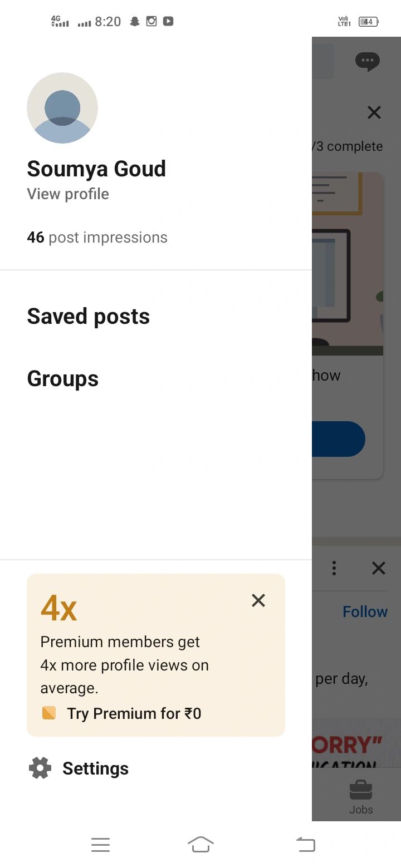Tap the blue button on the card
This screenshot has width=401, height=868.
339,439
